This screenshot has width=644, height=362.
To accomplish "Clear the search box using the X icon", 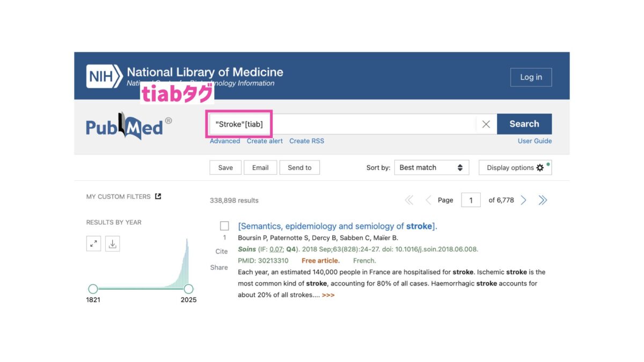I will tap(486, 124).
